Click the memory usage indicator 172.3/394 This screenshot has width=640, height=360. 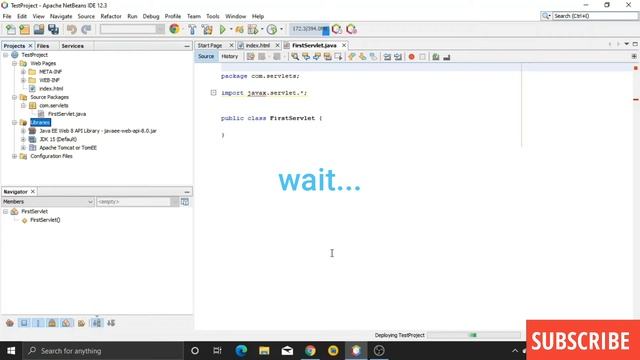coord(309,29)
